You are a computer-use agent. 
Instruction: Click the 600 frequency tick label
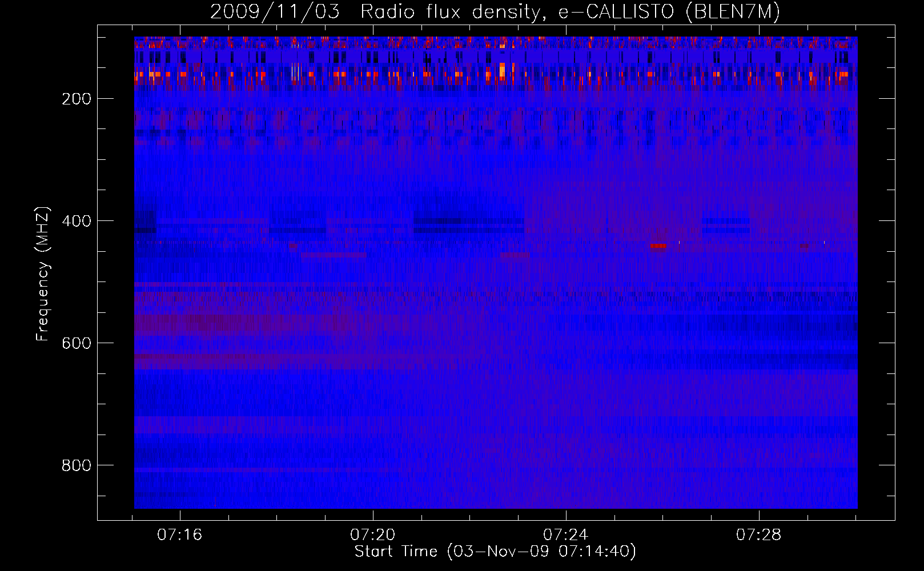77,343
